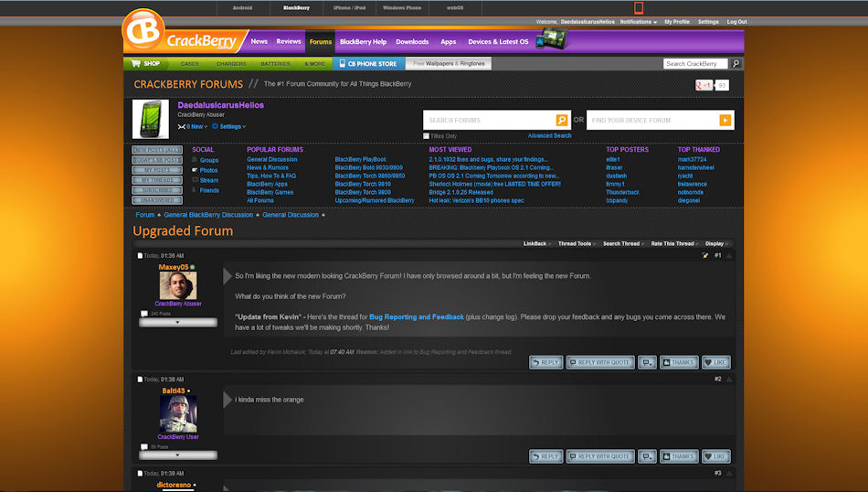Open the LinkBack dropdown
Image resolution: width=868 pixels, height=492 pixels.
537,244
